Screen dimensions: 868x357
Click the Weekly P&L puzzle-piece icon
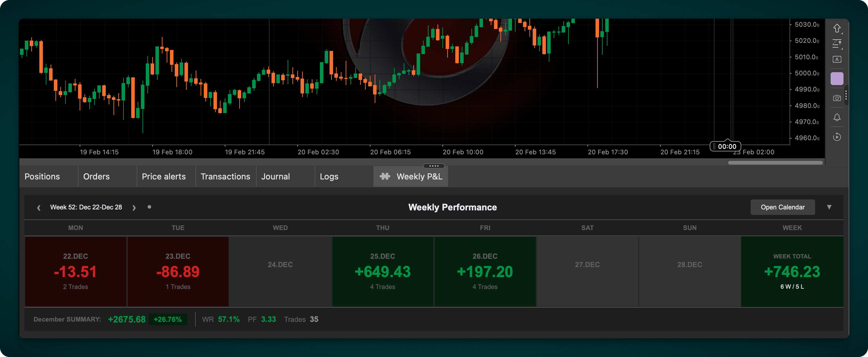click(385, 176)
